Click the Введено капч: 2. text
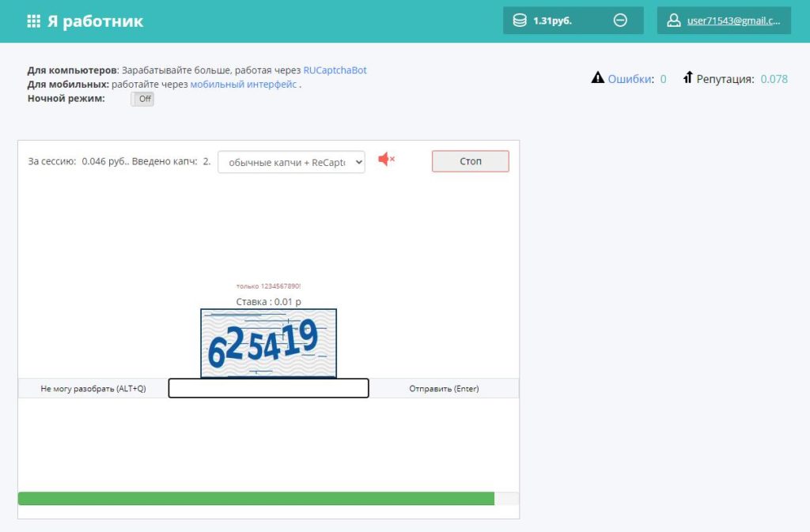810x532 pixels. [x=172, y=161]
